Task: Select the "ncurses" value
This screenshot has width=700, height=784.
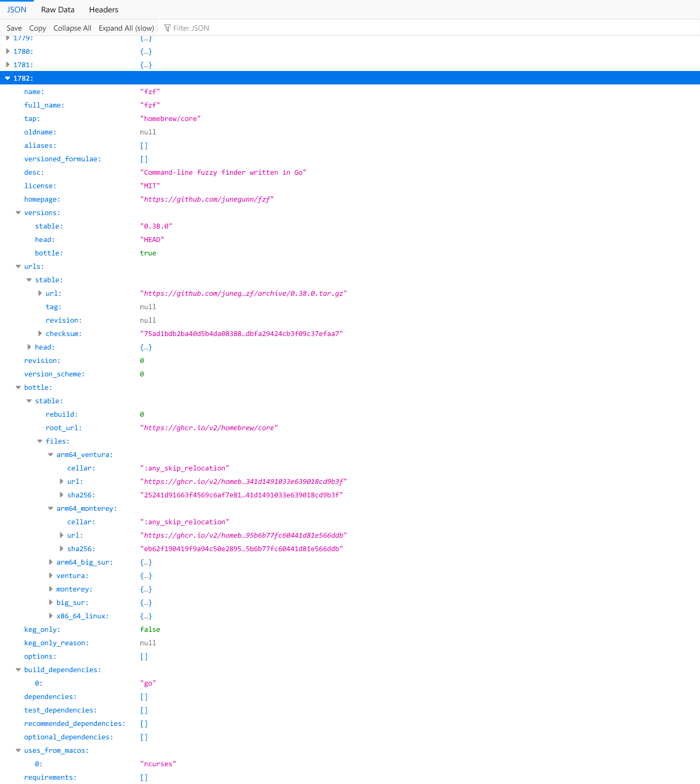Action: (x=158, y=764)
